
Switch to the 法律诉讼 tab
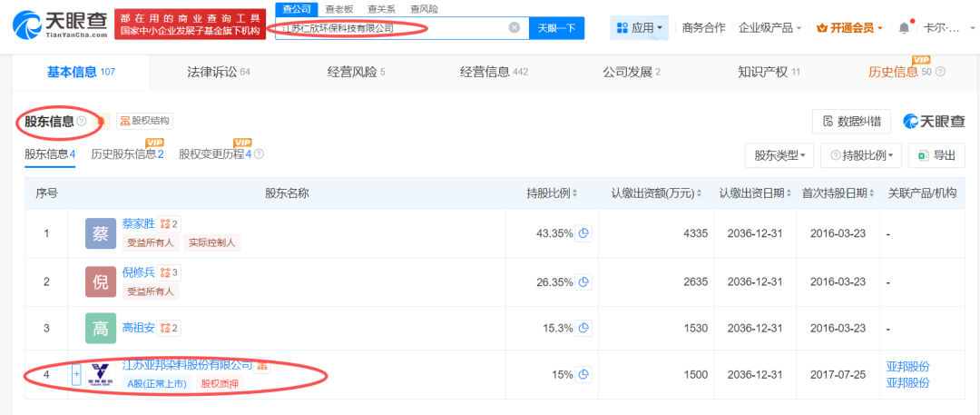click(218, 72)
